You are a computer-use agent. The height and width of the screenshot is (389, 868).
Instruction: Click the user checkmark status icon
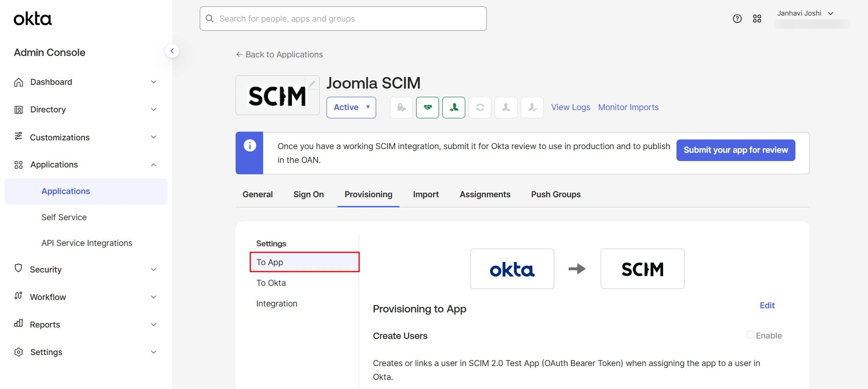click(x=532, y=107)
